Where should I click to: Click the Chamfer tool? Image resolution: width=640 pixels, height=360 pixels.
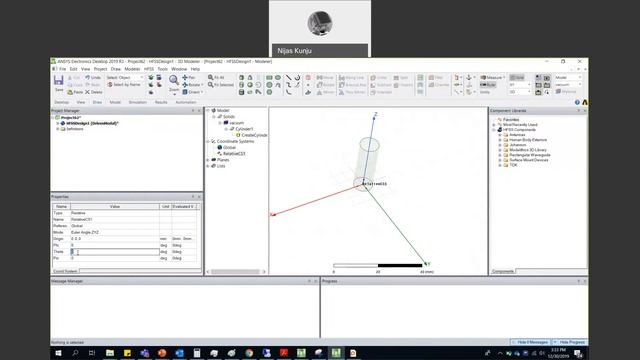point(439,85)
